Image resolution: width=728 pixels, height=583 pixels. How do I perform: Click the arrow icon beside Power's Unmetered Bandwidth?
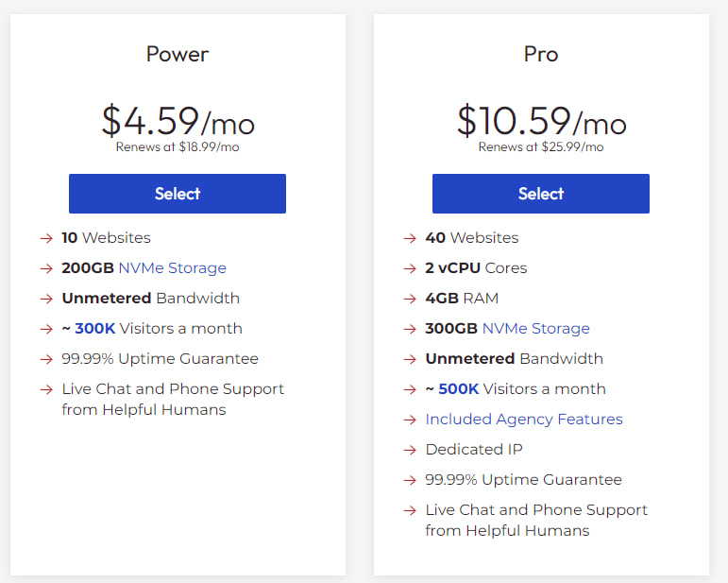(46, 299)
